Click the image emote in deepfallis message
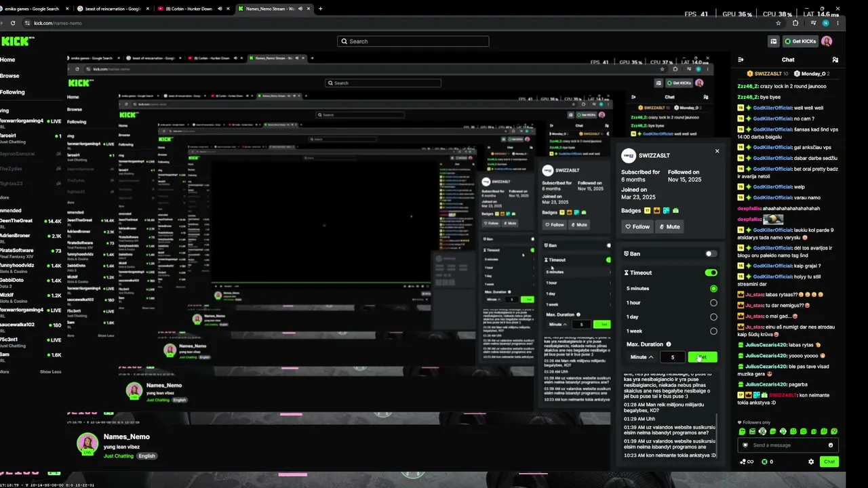Screen dimensions: 868x488 (773, 220)
